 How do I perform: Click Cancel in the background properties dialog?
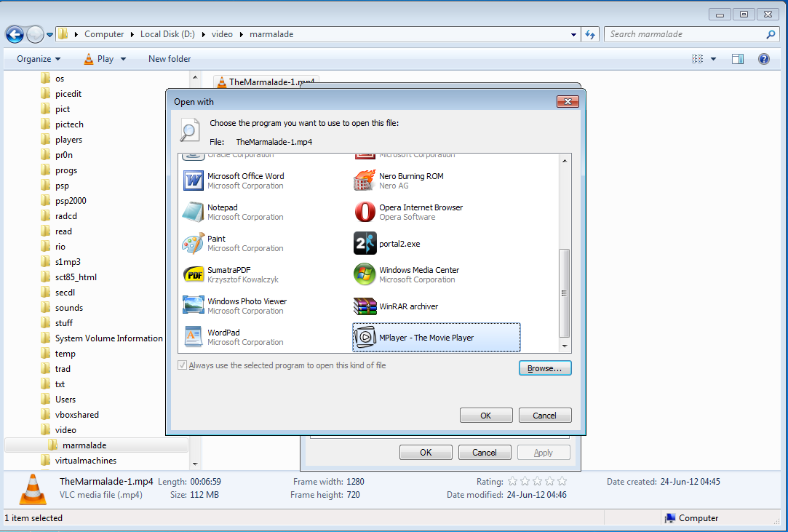coord(485,452)
